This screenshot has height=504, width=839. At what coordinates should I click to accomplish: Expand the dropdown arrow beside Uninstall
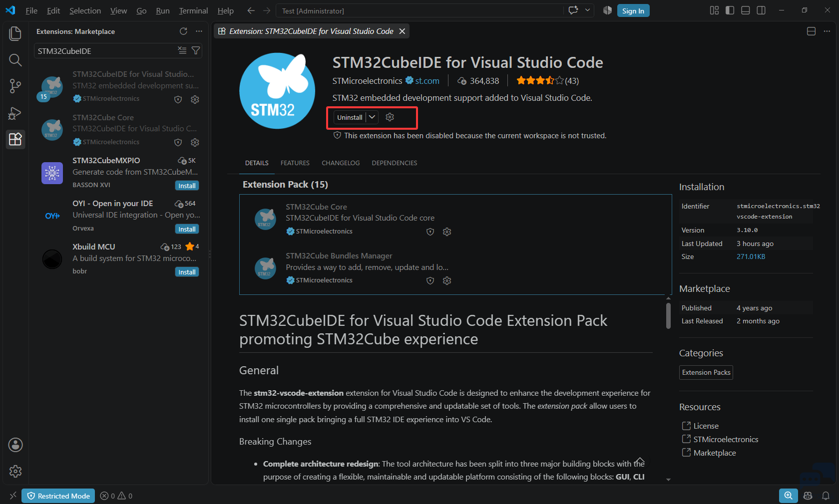[372, 117]
